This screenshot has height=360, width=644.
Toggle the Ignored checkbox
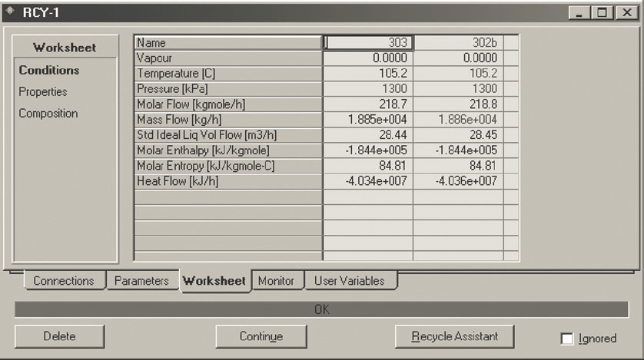coord(568,338)
